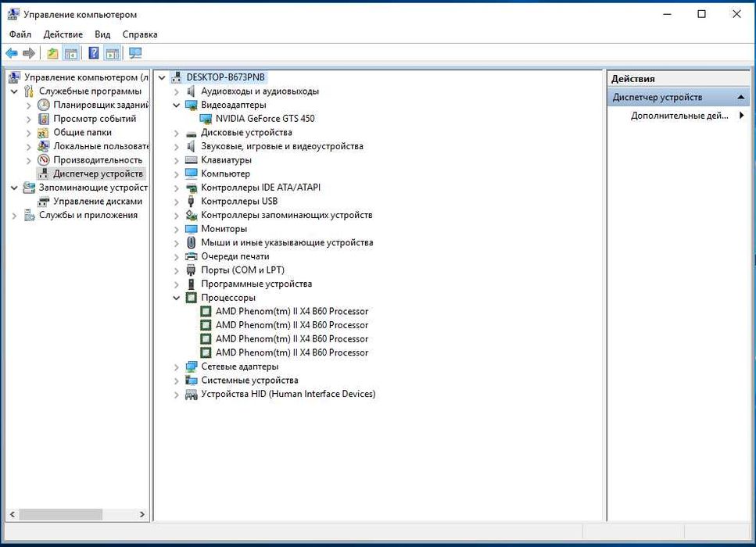Click the Print queues printer icon
This screenshot has height=547, width=756.
pos(192,256)
